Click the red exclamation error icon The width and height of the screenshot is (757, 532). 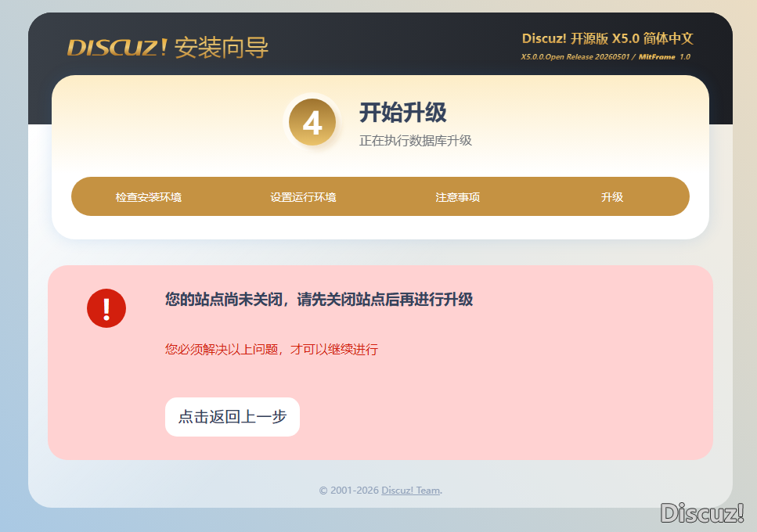106,308
